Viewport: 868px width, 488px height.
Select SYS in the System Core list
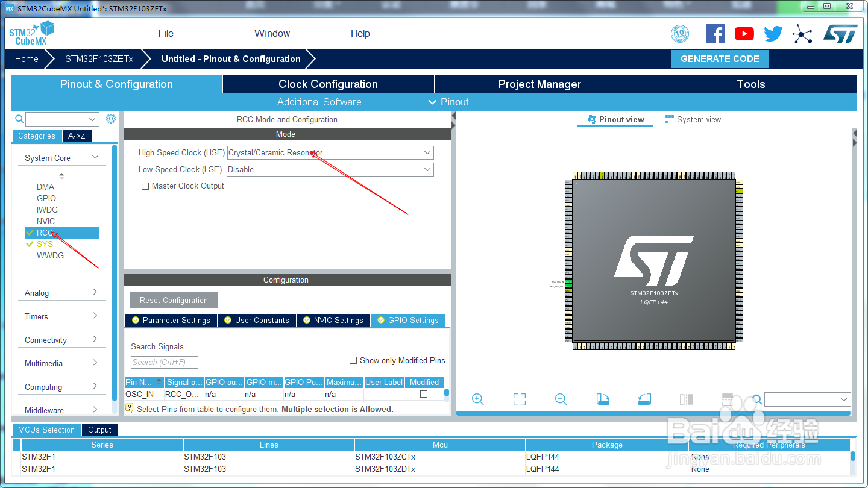45,244
